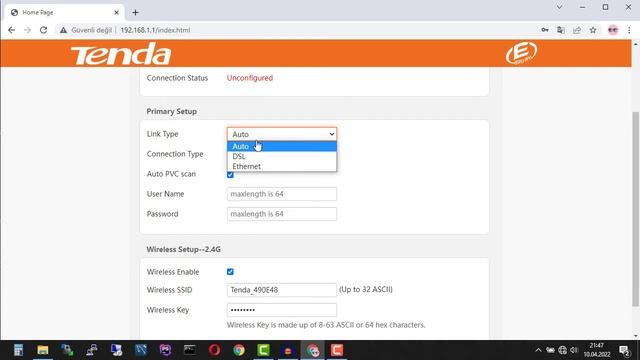Click the Wireless Setup--2.4G heading
This screenshot has height=360, width=640.
tap(184, 249)
